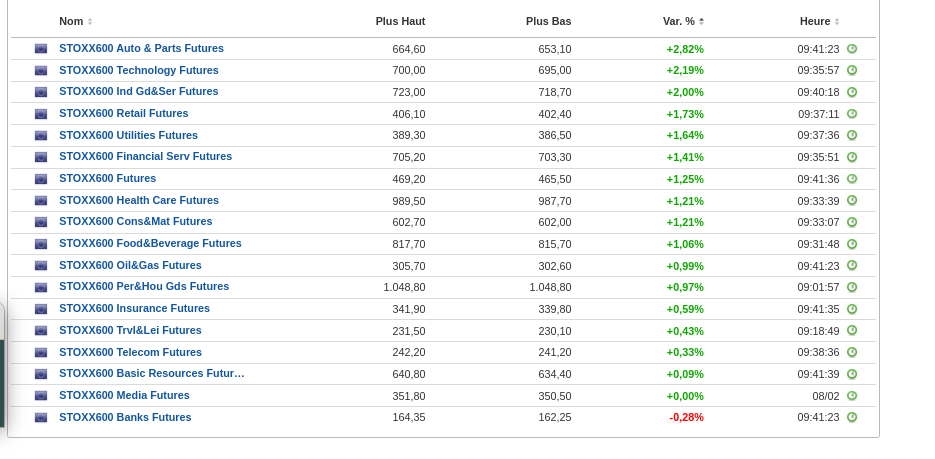Click the -0,28% value for Banks Futures
Screen dimensions: 935x459
[x=686, y=417]
